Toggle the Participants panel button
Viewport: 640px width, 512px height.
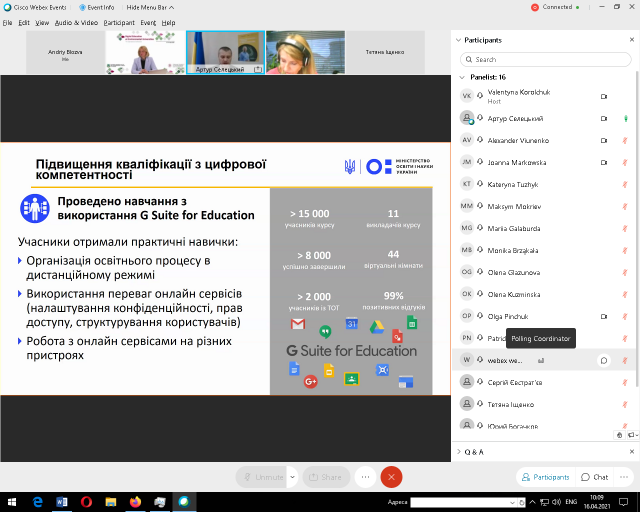547,477
